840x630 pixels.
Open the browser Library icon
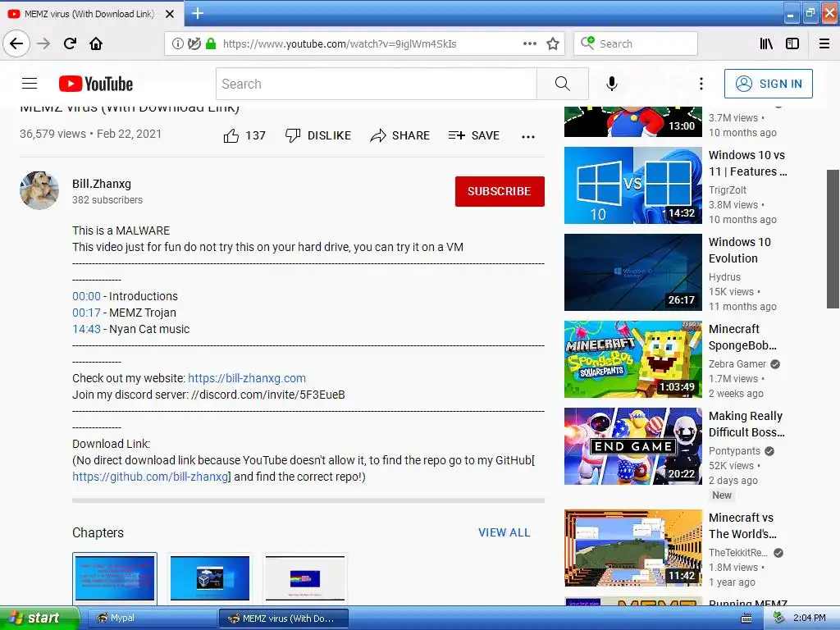pyautogui.click(x=766, y=43)
